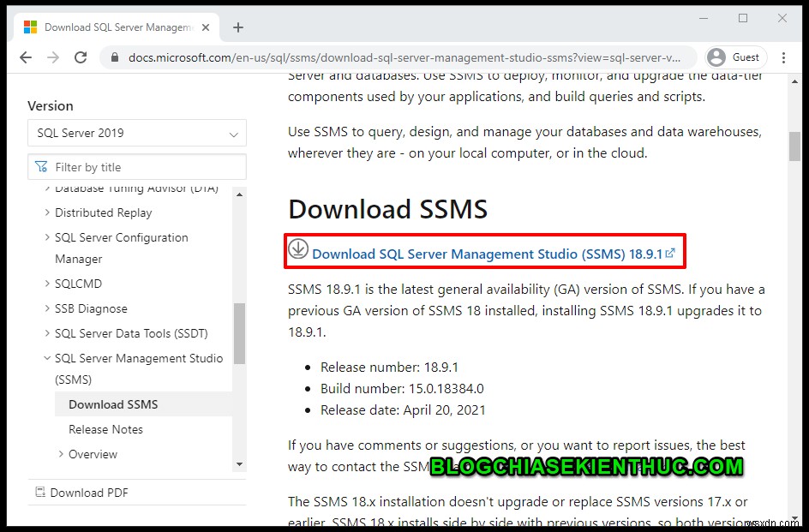Expand the Overview tree item

(x=60, y=454)
